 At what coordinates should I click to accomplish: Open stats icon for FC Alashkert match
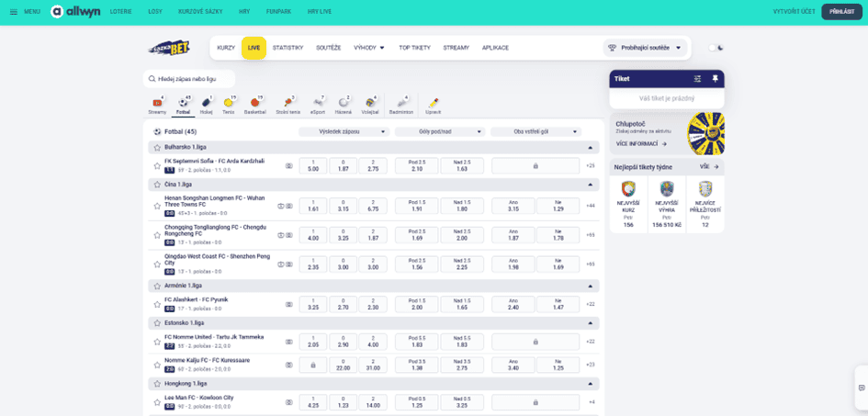click(x=289, y=304)
